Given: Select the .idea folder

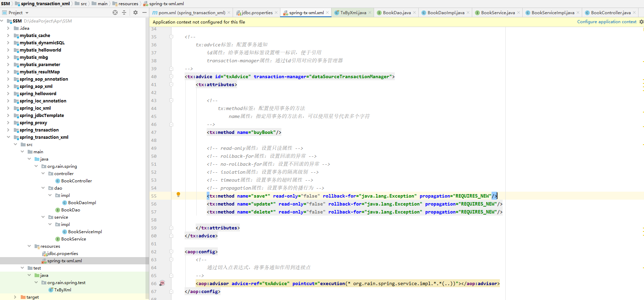Looking at the screenshot, I should point(24,28).
